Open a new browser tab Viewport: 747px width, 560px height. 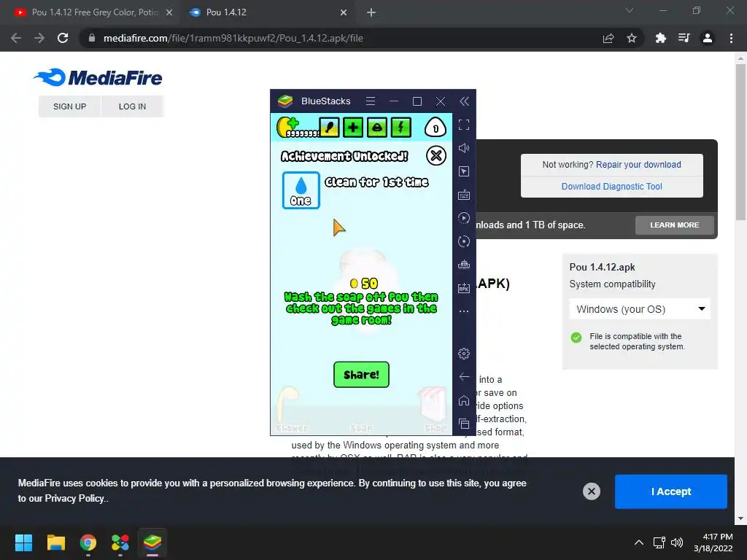point(371,12)
